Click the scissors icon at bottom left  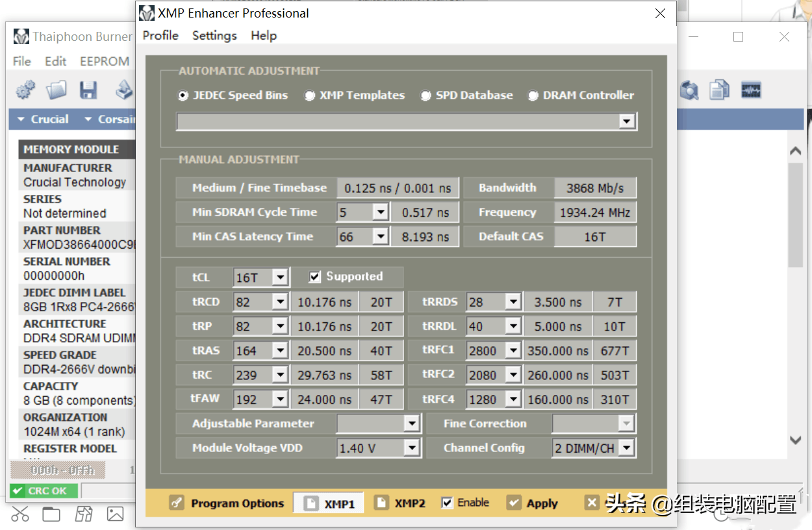click(x=20, y=514)
